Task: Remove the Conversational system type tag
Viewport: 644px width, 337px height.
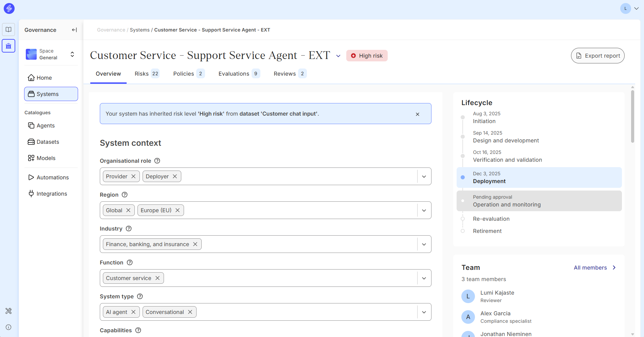Action: click(190, 312)
